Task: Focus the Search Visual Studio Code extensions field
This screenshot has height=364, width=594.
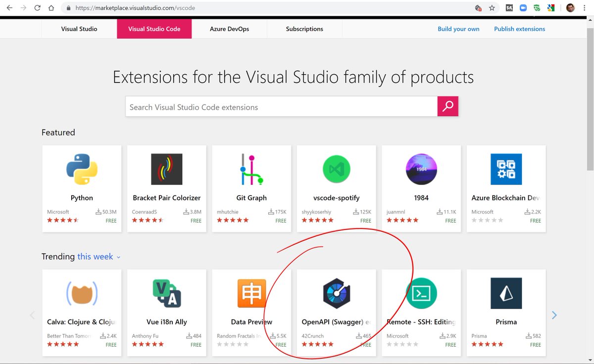Action: 281,106
